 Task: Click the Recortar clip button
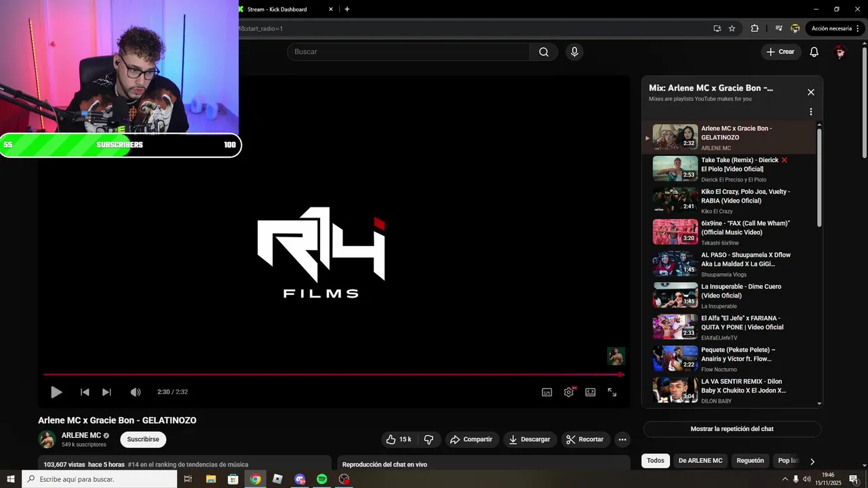coord(585,439)
